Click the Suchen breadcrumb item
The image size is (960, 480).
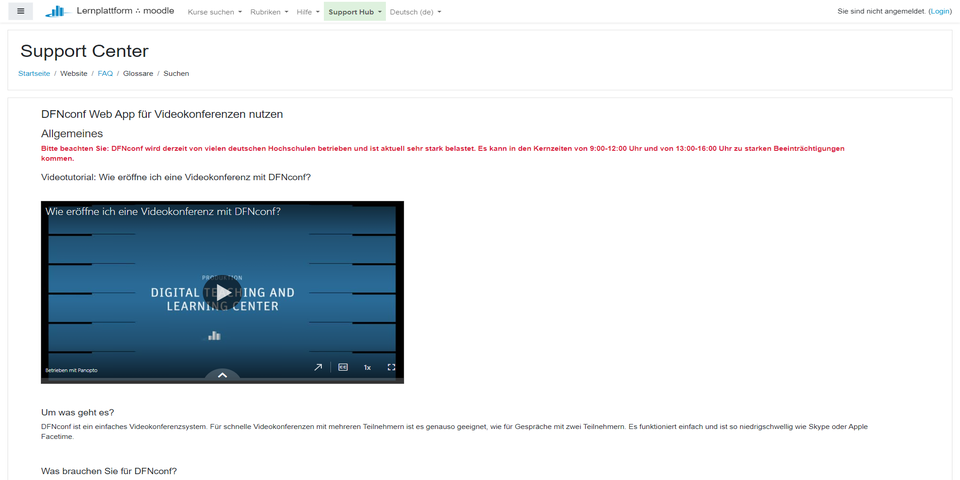point(176,73)
